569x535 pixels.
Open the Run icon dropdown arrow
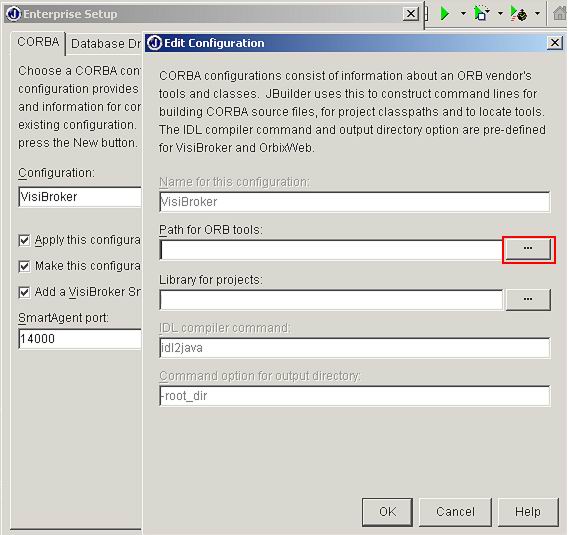(x=463, y=14)
